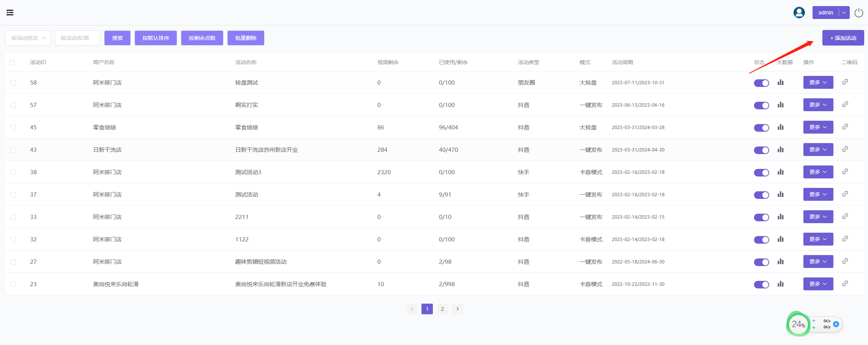Click the 搜索 search button

click(x=117, y=38)
